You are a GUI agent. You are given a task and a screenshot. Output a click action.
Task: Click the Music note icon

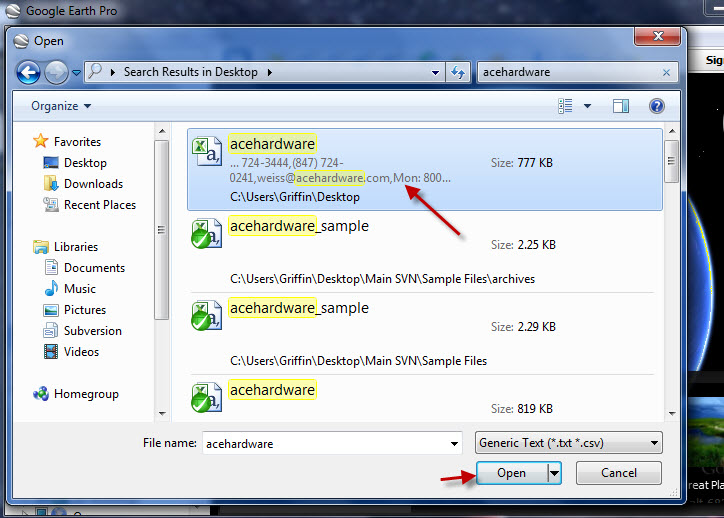(x=51, y=288)
